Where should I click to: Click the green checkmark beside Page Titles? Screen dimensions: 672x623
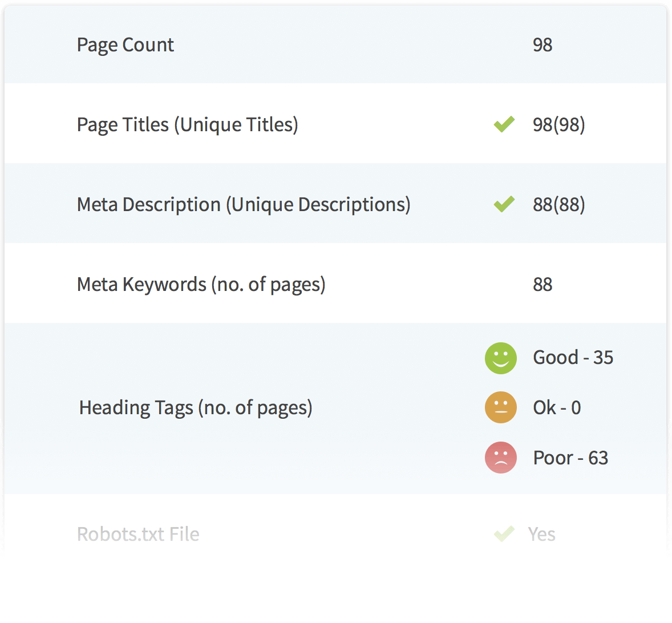(504, 124)
